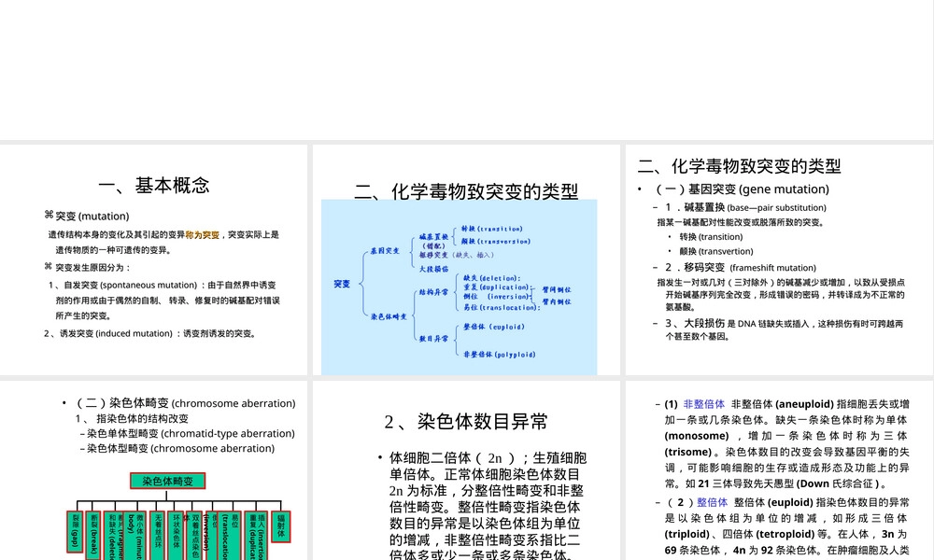Click the green 染色体畸变 chart header box

168,481
